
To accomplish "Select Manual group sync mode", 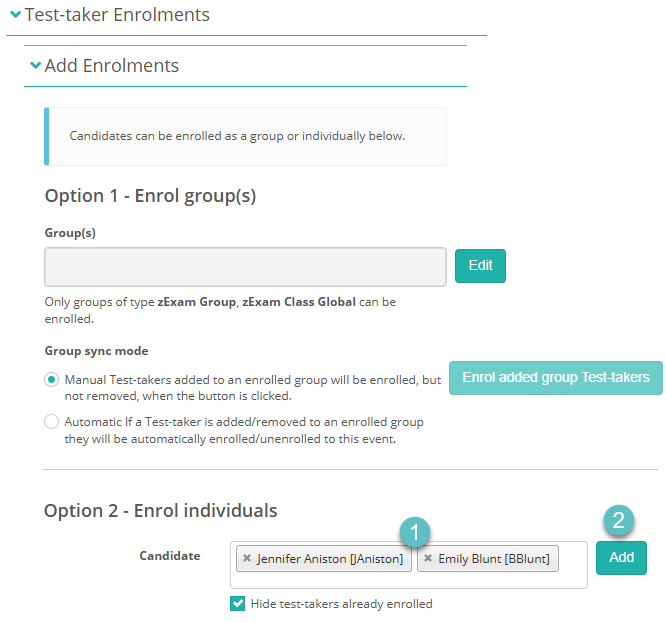I will 52,380.
